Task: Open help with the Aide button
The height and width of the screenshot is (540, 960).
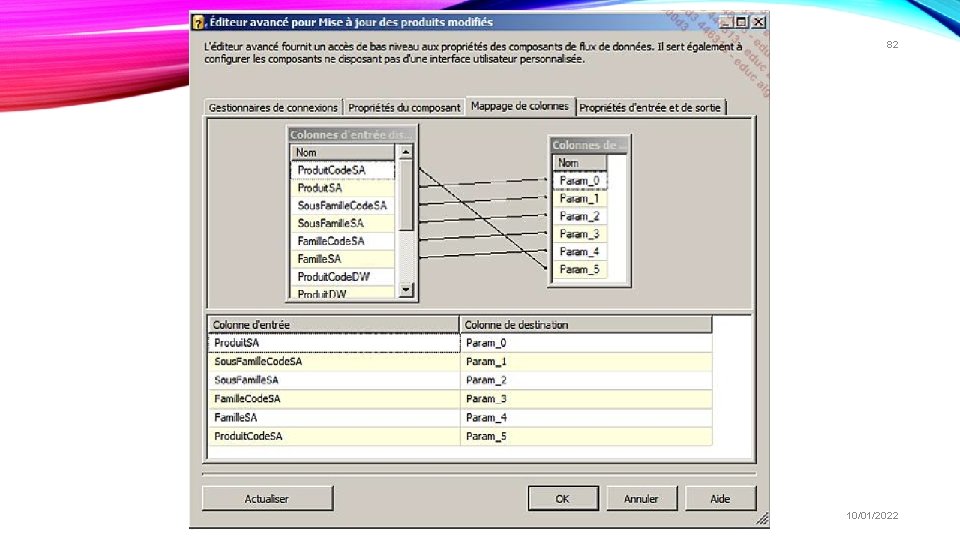Action: pyautogui.click(x=720, y=498)
